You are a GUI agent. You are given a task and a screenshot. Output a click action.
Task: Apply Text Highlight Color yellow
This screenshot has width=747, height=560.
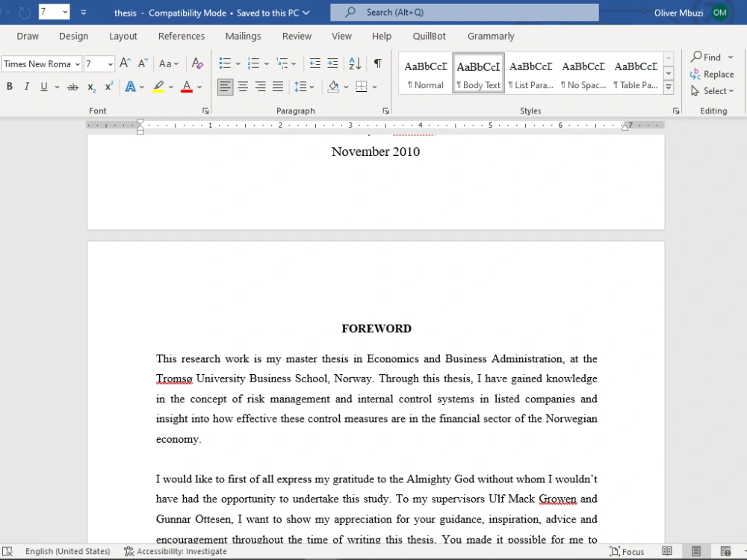[158, 87]
